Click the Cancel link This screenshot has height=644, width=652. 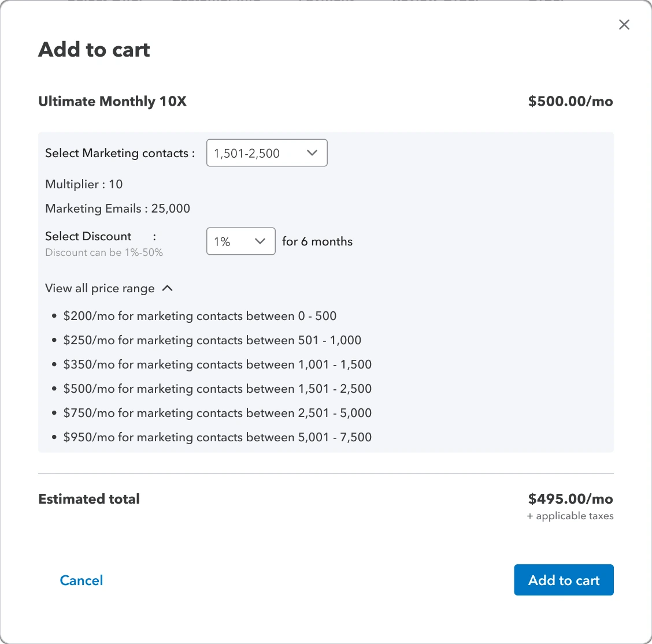pyautogui.click(x=81, y=580)
